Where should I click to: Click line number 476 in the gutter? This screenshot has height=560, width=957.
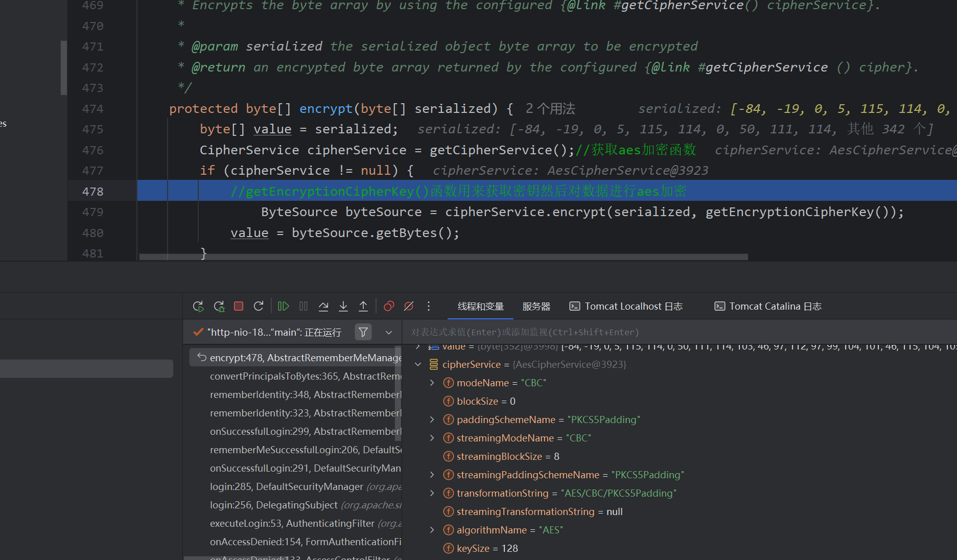pos(92,150)
